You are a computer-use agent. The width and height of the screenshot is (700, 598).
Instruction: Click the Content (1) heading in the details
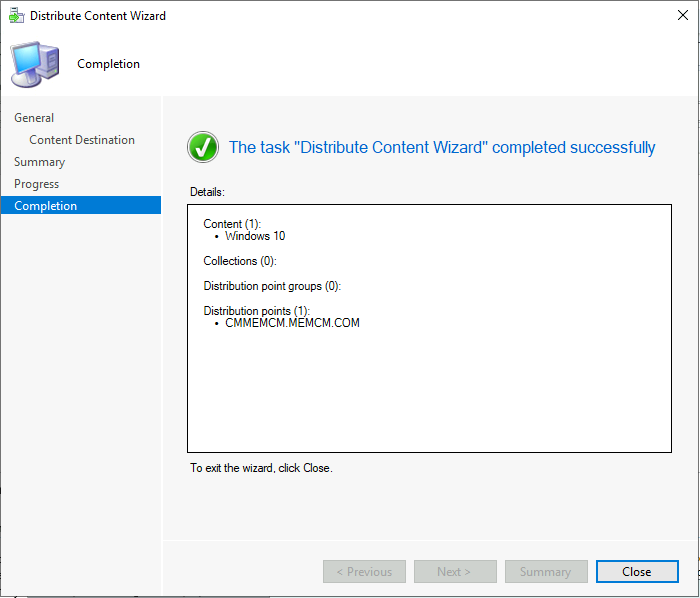tap(232, 224)
